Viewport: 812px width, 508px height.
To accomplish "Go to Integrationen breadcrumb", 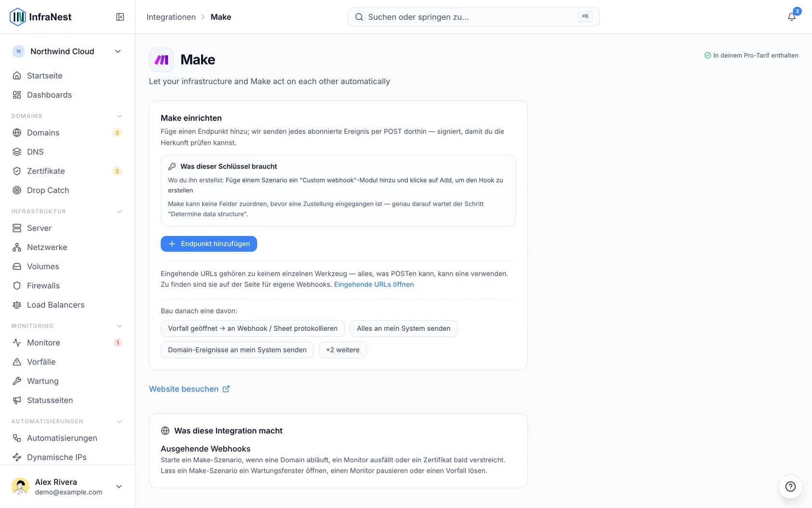I will (x=171, y=17).
